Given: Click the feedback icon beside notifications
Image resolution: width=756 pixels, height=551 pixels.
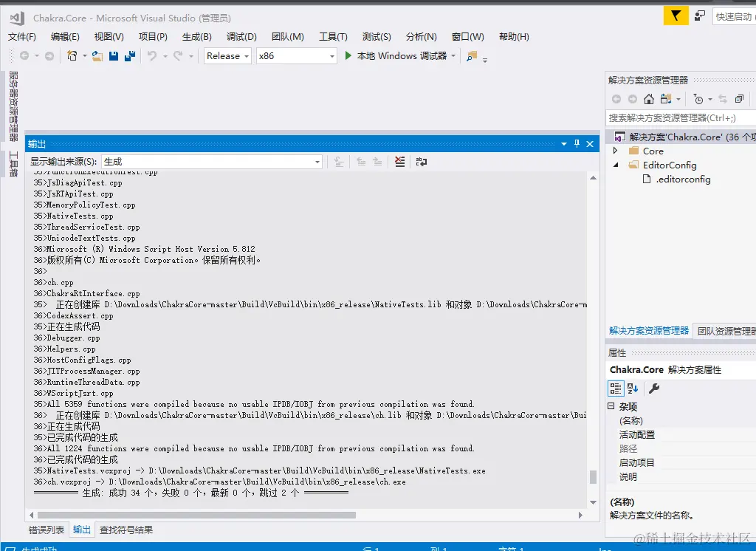Looking at the screenshot, I should 700,16.
